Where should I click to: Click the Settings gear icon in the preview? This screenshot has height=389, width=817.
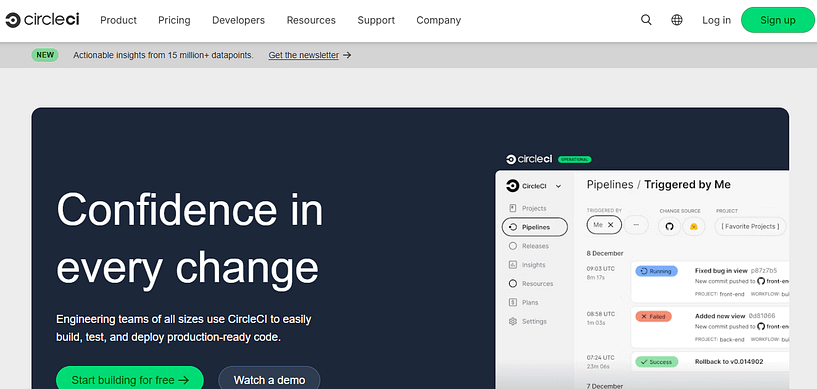[x=513, y=321]
